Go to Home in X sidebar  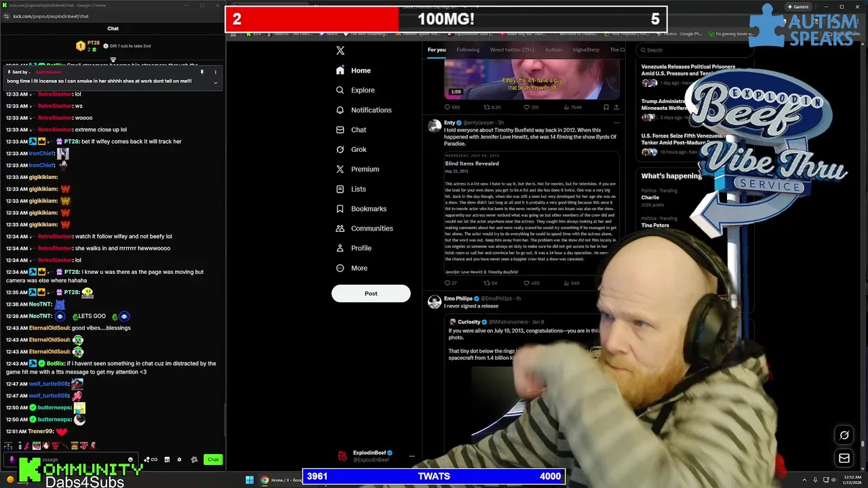353,70
